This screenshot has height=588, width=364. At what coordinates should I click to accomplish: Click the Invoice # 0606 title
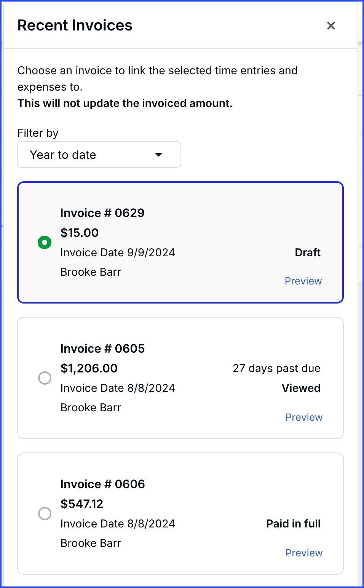pyautogui.click(x=102, y=484)
